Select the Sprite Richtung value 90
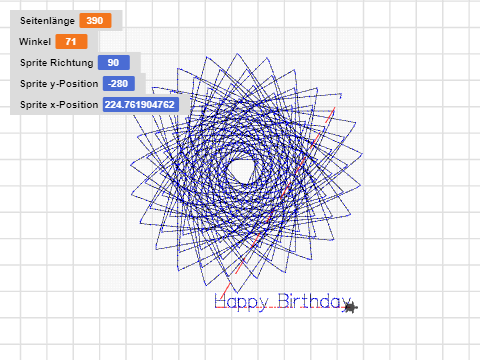 [x=113, y=63]
